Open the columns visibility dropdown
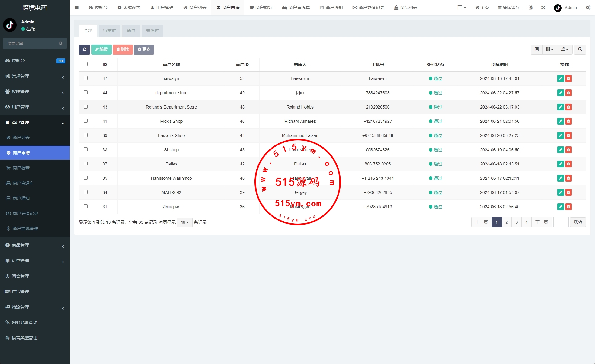 [550, 49]
